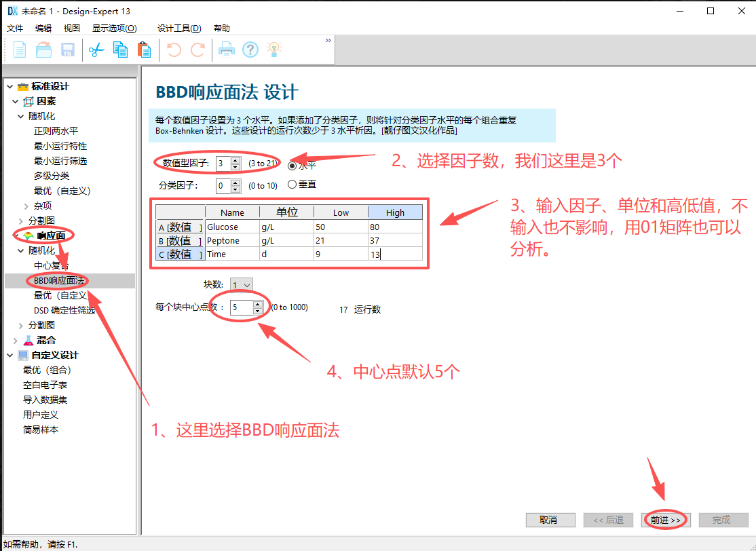Expand the toolbar overflow chevron
This screenshot has height=551, width=756.
[328, 39]
